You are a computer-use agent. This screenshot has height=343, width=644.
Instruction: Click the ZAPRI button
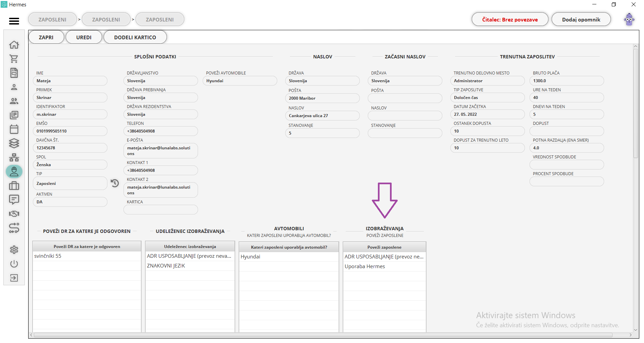(46, 37)
